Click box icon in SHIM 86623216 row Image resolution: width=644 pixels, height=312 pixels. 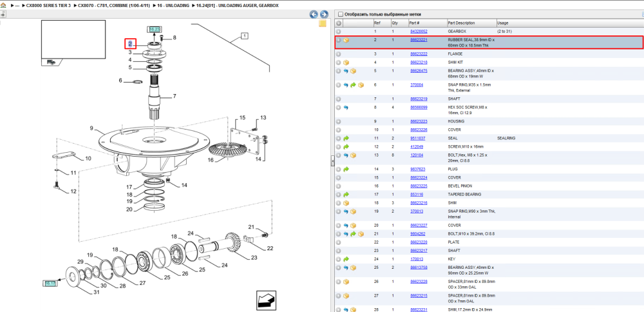(346, 203)
